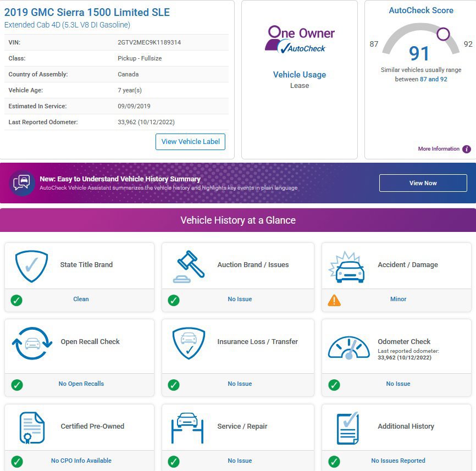
Task: Click the View Vehicle Label button
Action: pyautogui.click(x=190, y=142)
